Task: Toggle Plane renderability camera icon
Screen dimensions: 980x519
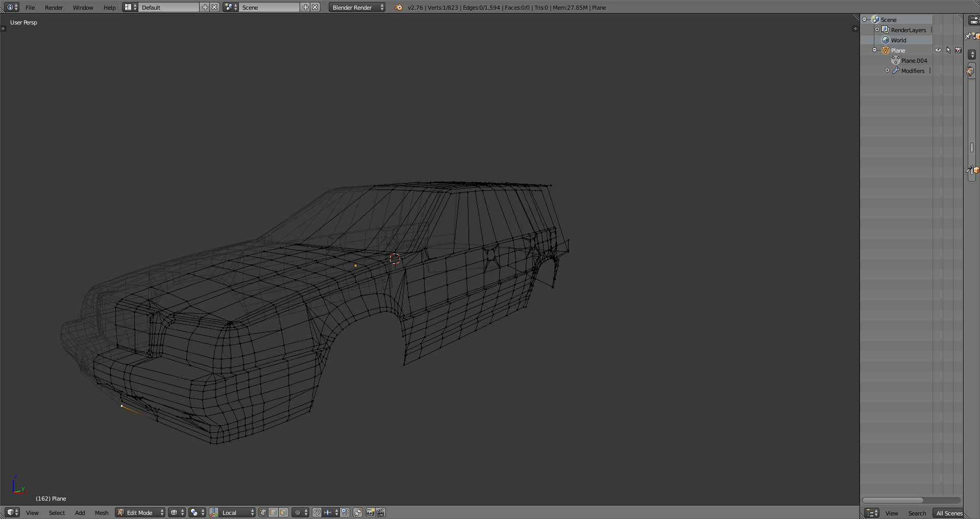Action: [x=958, y=50]
